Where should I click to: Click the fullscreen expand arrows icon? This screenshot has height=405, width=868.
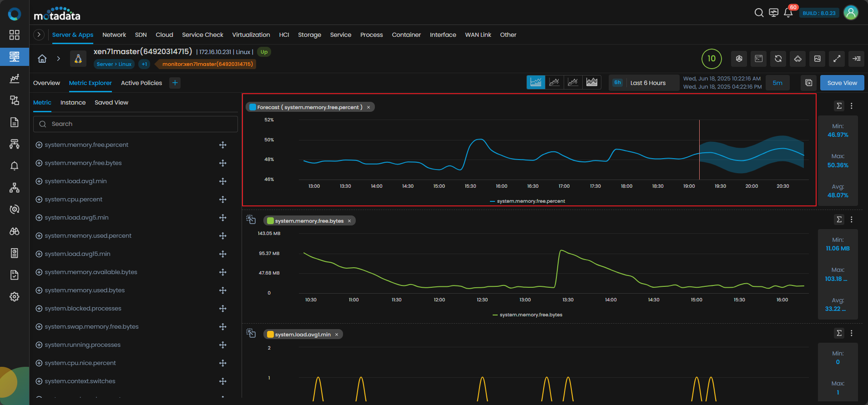(x=837, y=59)
